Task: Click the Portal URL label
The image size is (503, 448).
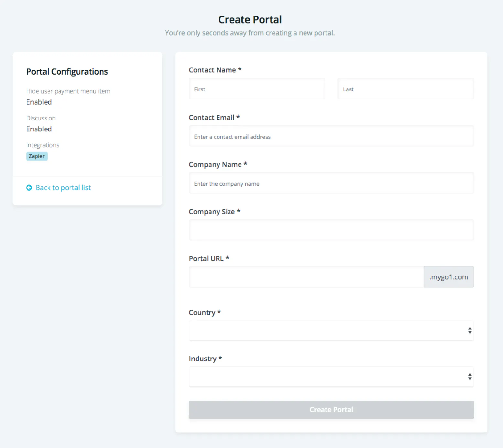Action: (x=209, y=259)
